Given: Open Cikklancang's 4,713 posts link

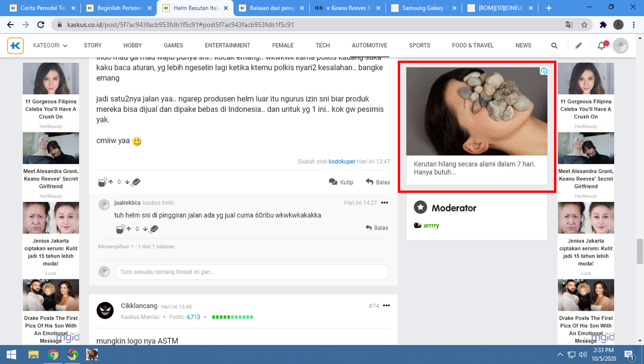Looking at the screenshot, I should [193, 317].
